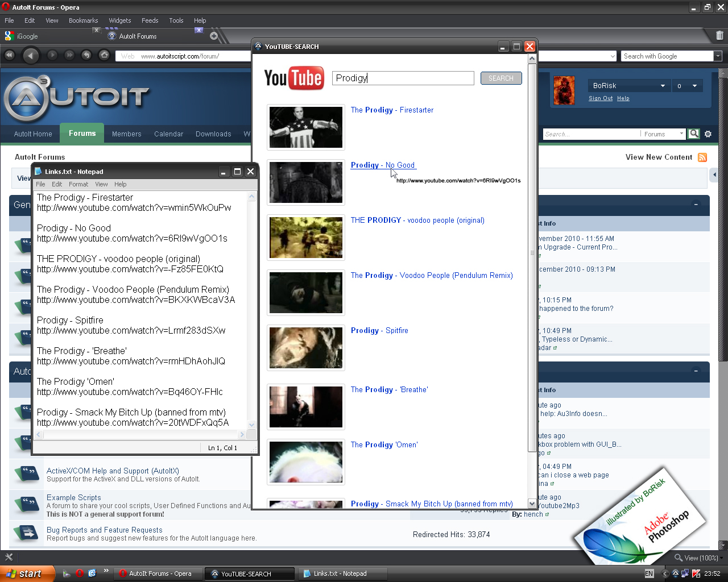This screenshot has height=582, width=728.
Task: Click the Bug Reports forum redirect icon
Action: pyautogui.click(x=26, y=533)
